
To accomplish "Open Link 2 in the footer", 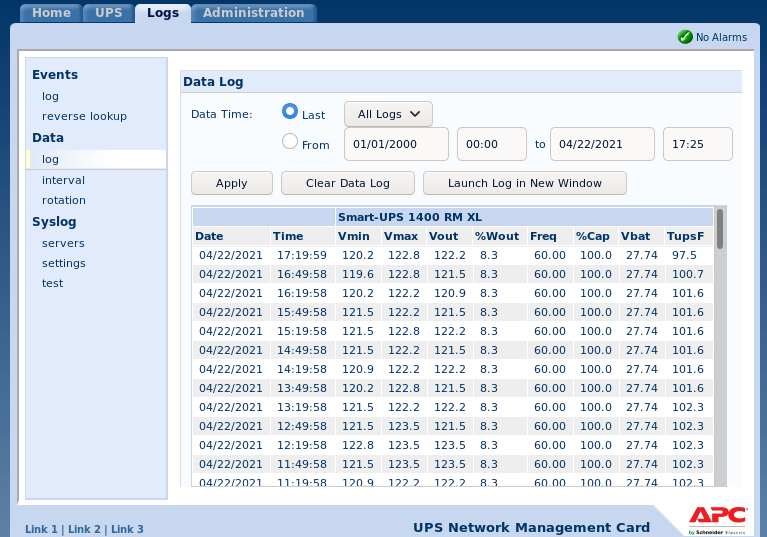I will tap(82, 529).
